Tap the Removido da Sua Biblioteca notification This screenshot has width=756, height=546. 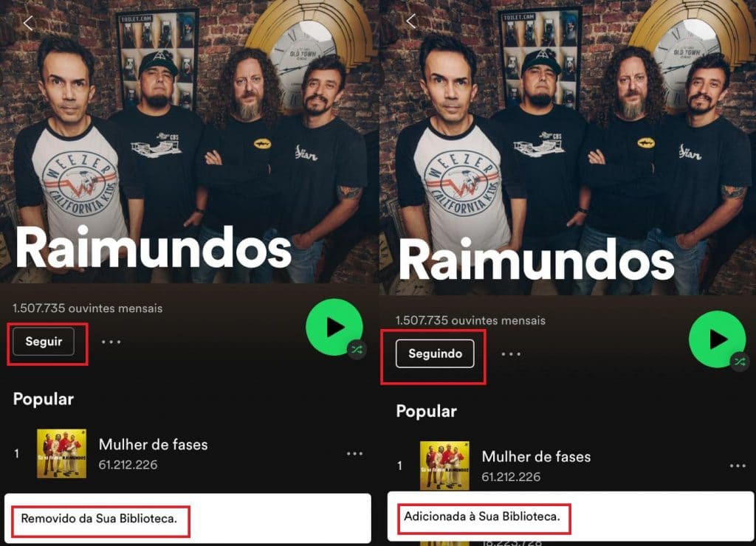188,519
